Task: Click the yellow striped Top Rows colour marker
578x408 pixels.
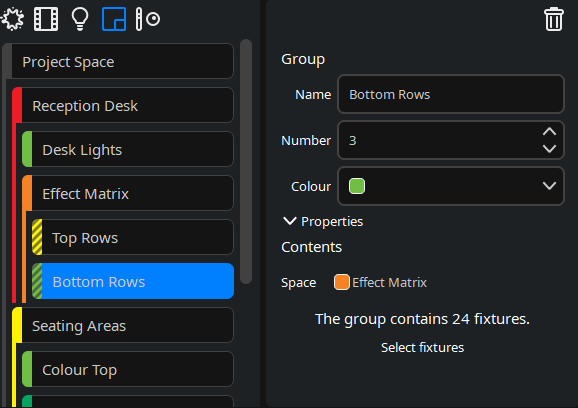Action: (37, 237)
